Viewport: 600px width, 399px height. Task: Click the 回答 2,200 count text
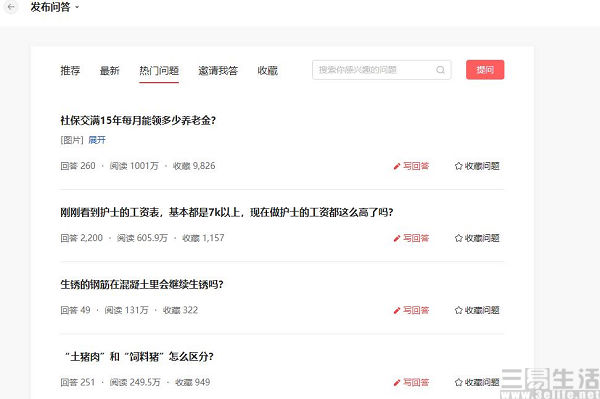tap(82, 238)
